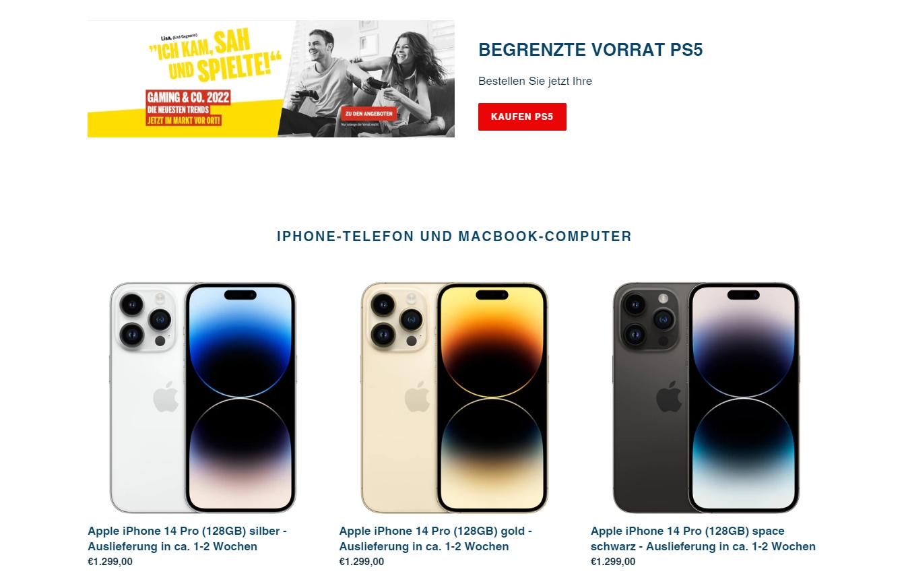The width and height of the screenshot is (904, 588).
Task: Click the price under the space schwarz iPhone
Action: pyautogui.click(x=613, y=562)
